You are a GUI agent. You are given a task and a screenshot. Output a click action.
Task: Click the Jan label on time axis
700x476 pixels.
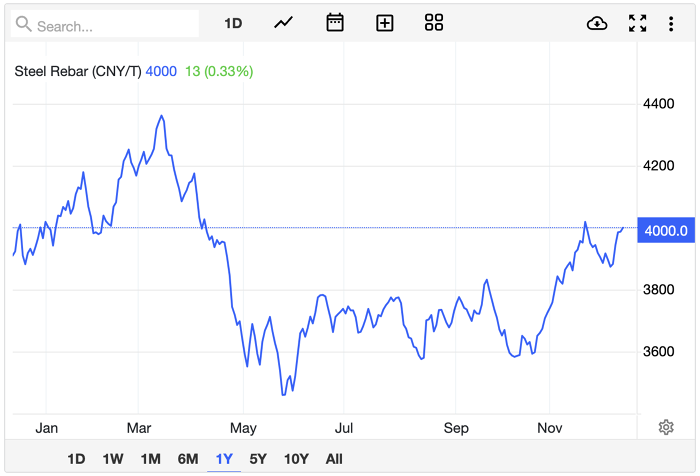click(46, 428)
